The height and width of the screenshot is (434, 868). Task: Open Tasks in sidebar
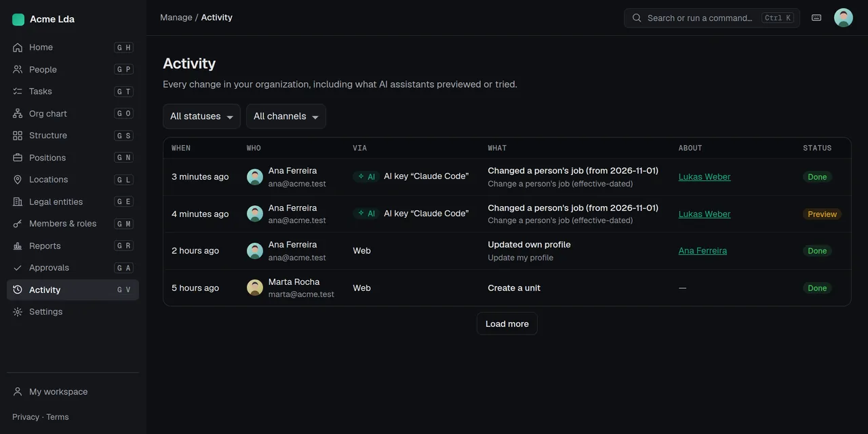click(73, 92)
